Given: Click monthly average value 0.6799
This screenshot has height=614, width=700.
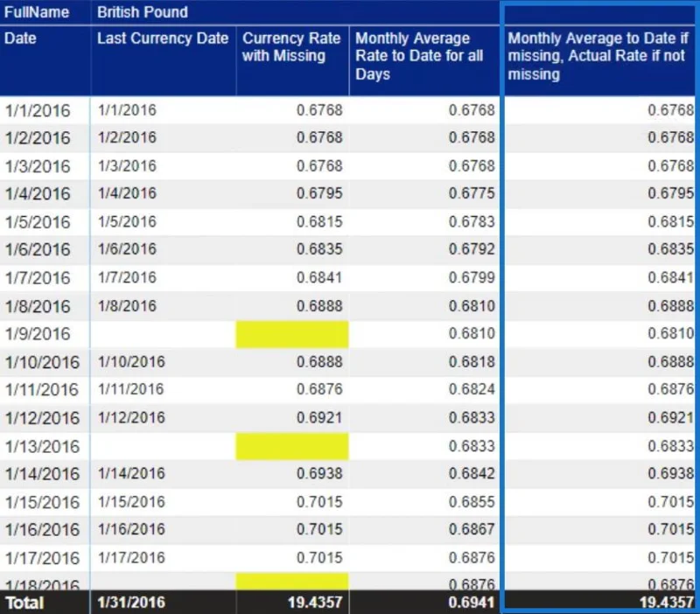Looking at the screenshot, I should [x=472, y=277].
